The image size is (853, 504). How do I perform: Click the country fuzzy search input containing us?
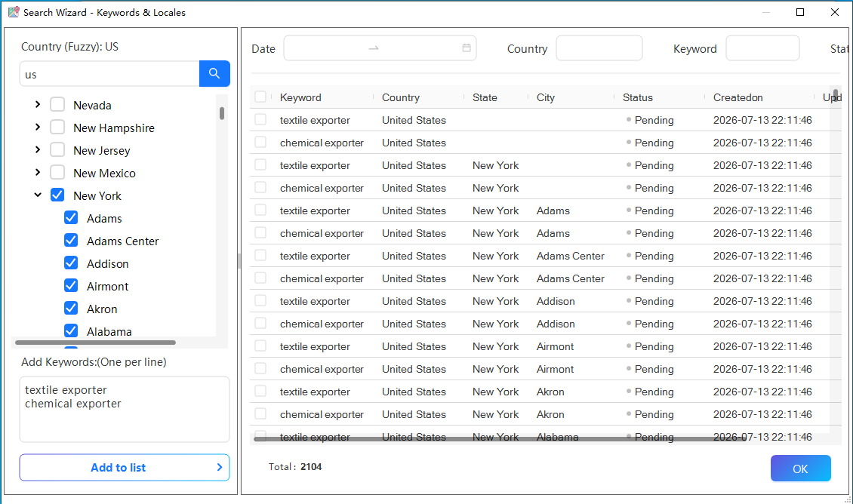(x=110, y=74)
